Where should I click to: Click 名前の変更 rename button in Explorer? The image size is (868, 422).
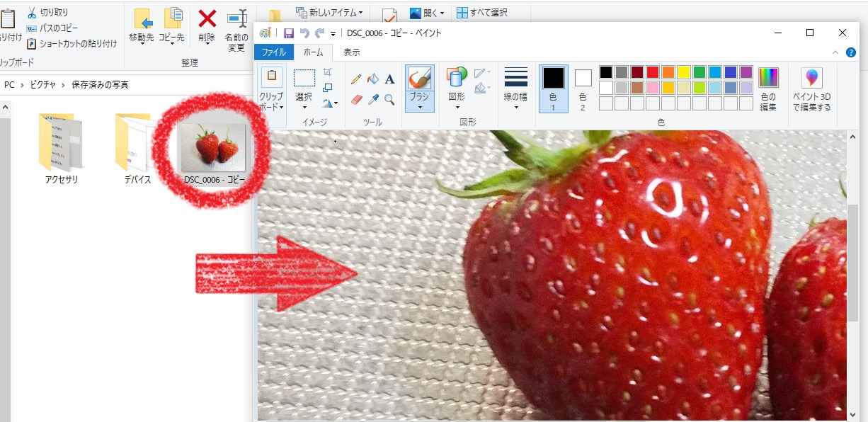236,31
